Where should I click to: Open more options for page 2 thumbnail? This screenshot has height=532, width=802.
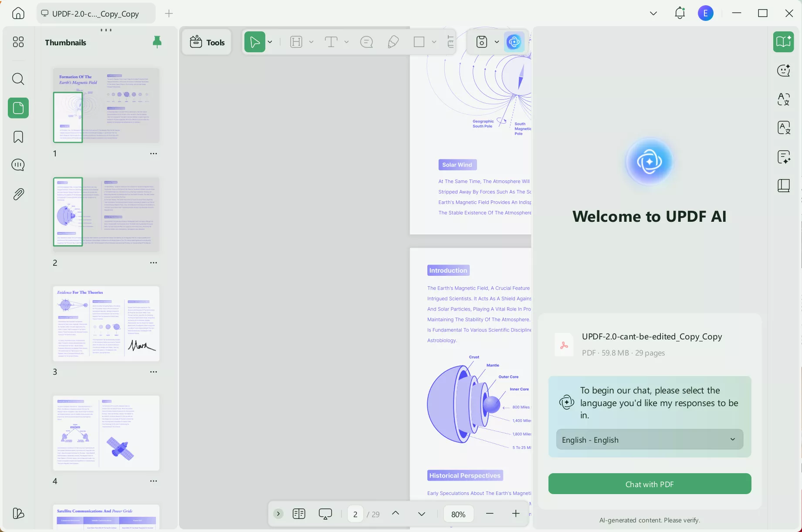click(153, 263)
